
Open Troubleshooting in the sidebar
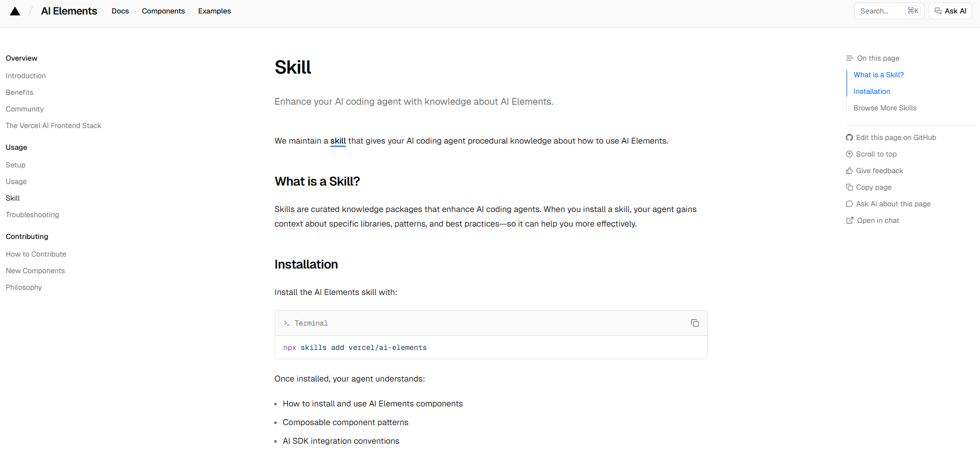click(32, 215)
